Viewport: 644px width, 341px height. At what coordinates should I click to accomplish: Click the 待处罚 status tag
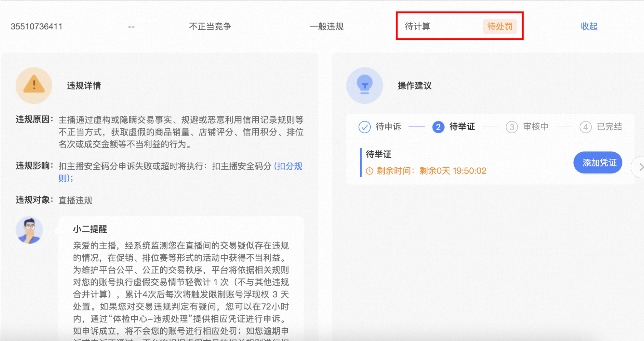500,27
